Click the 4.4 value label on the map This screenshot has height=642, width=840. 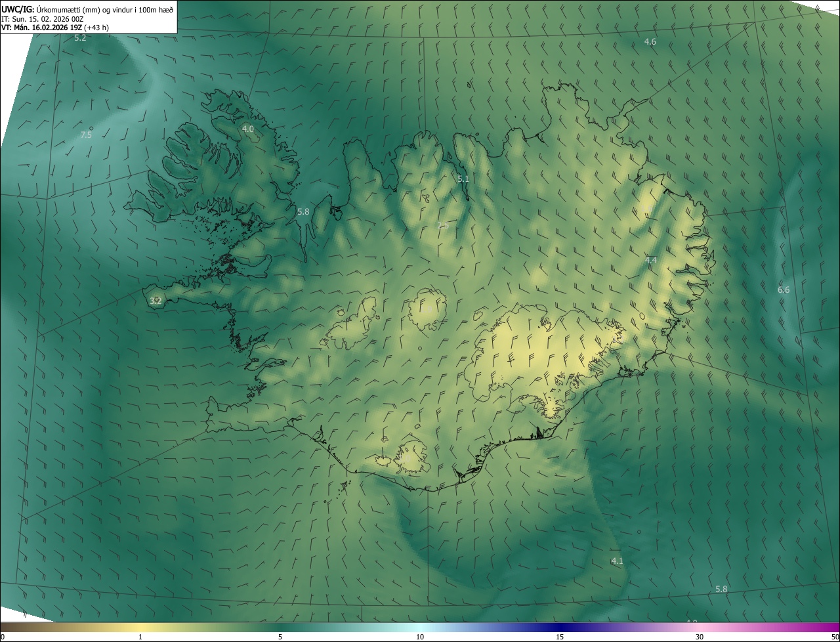click(650, 260)
